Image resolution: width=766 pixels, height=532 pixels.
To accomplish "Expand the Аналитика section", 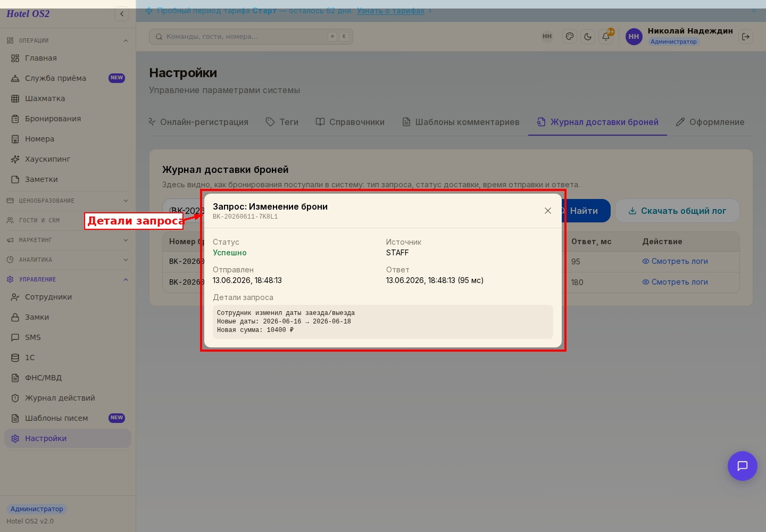I will pos(68,260).
